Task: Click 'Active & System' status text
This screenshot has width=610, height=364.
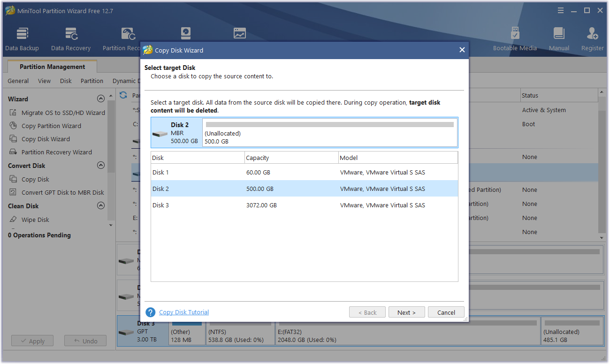Action: [544, 110]
